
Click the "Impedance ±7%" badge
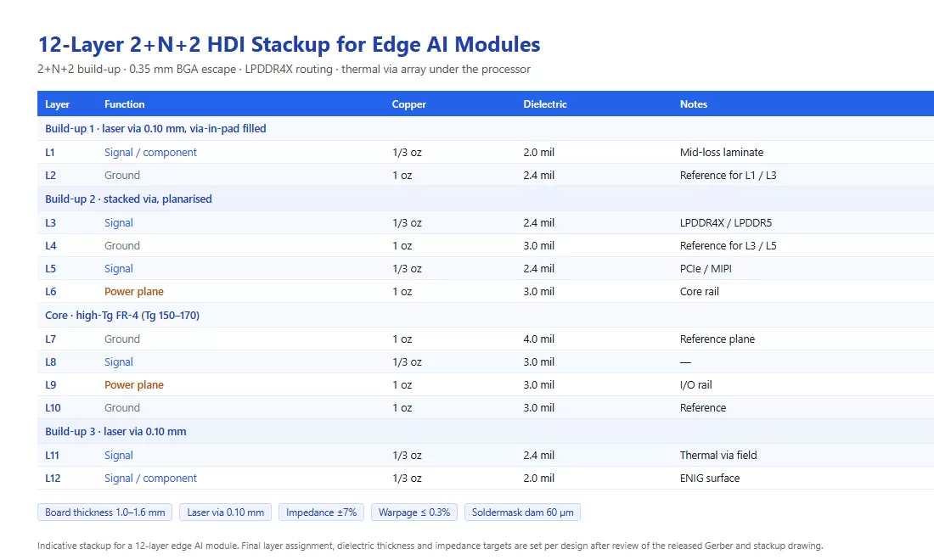point(322,512)
